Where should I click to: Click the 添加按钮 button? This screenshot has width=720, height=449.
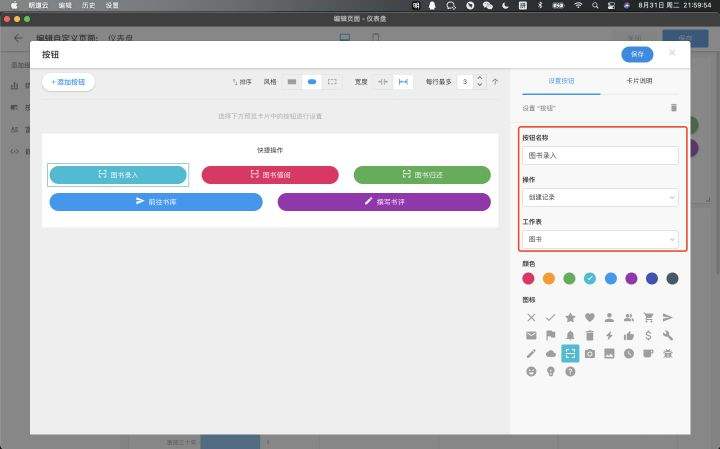(x=68, y=81)
